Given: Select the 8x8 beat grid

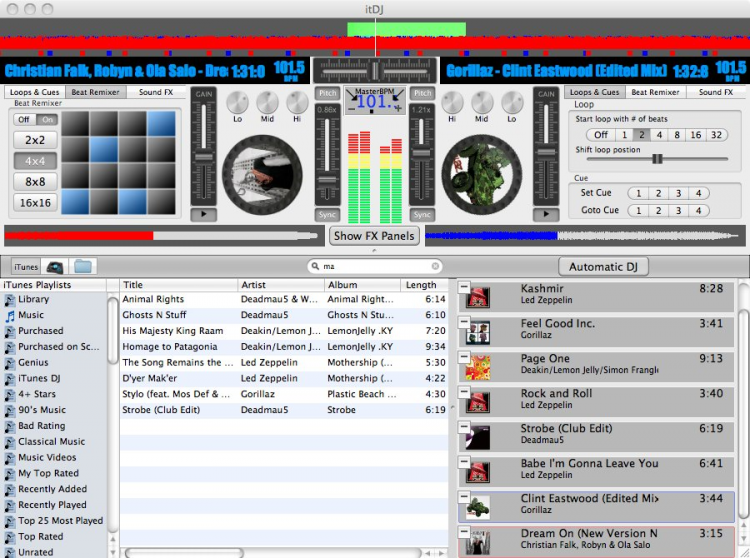Looking at the screenshot, I should [35, 182].
